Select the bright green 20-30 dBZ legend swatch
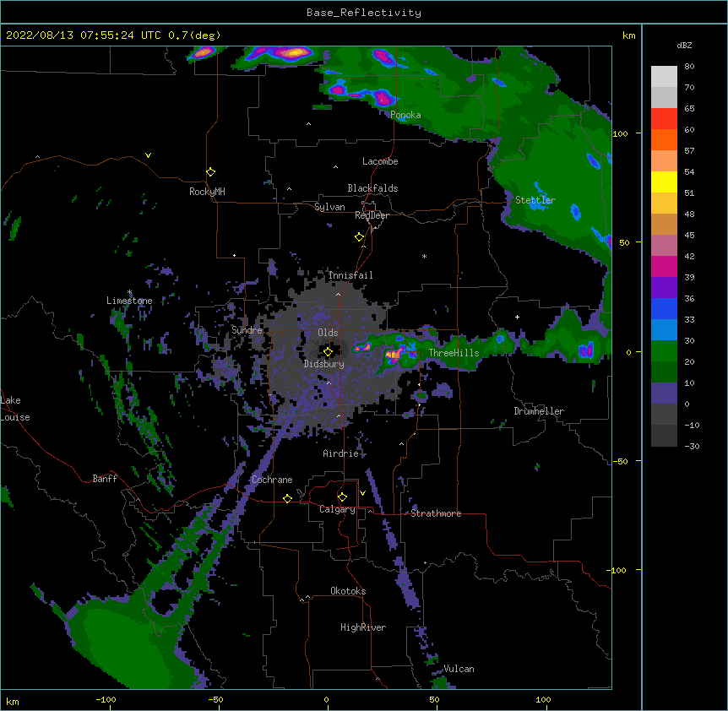728x711 pixels. click(x=664, y=351)
